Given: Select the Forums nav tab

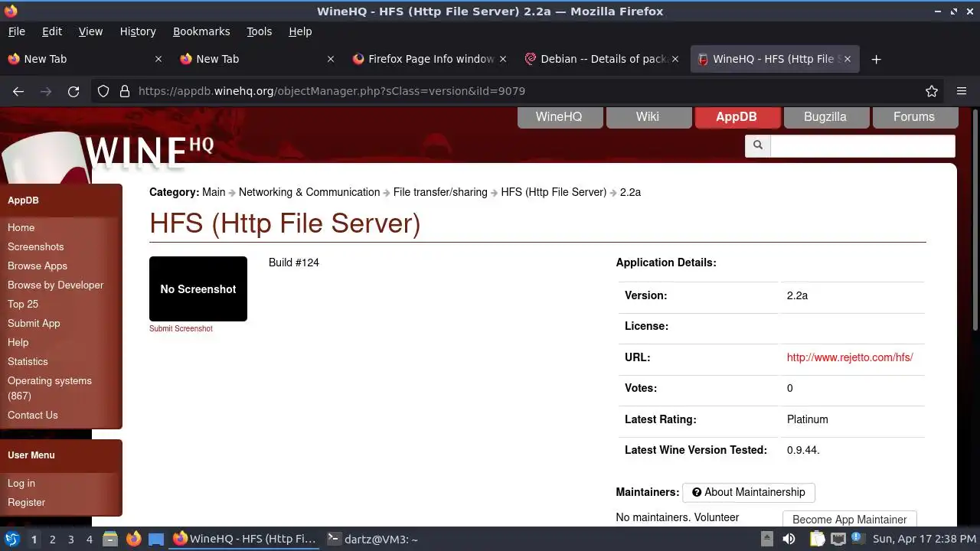Looking at the screenshot, I should click(x=914, y=117).
